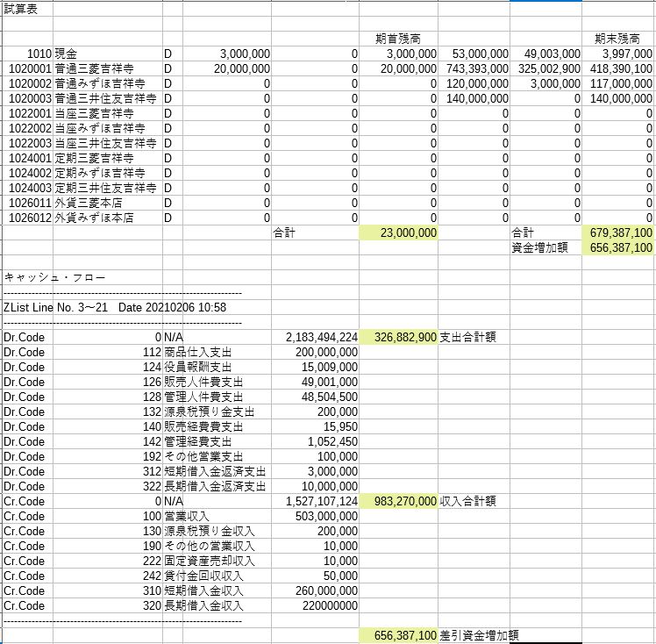The height and width of the screenshot is (644, 656).
Task: Click 当座三井住友吉祥寺 account name
Action: 105,144
